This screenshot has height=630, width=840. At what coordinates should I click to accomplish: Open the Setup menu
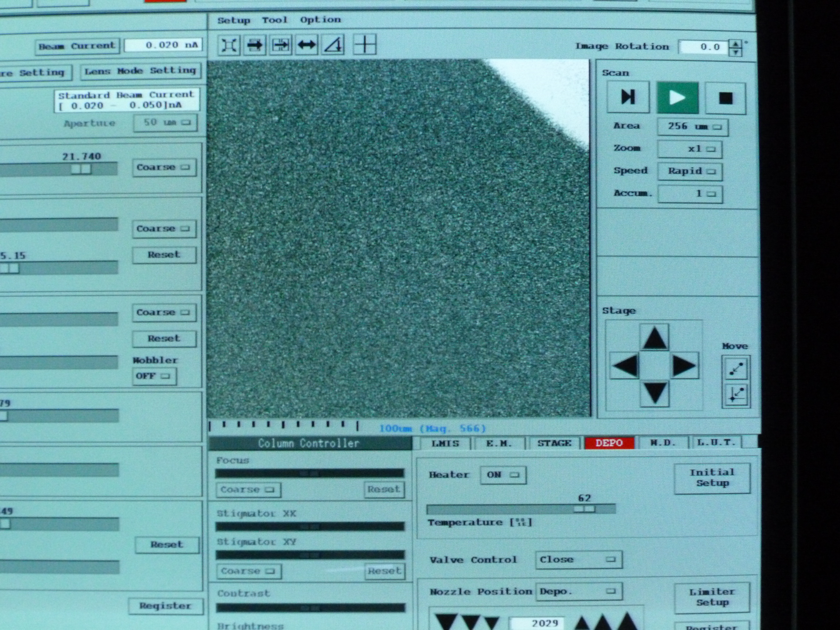coord(234,20)
